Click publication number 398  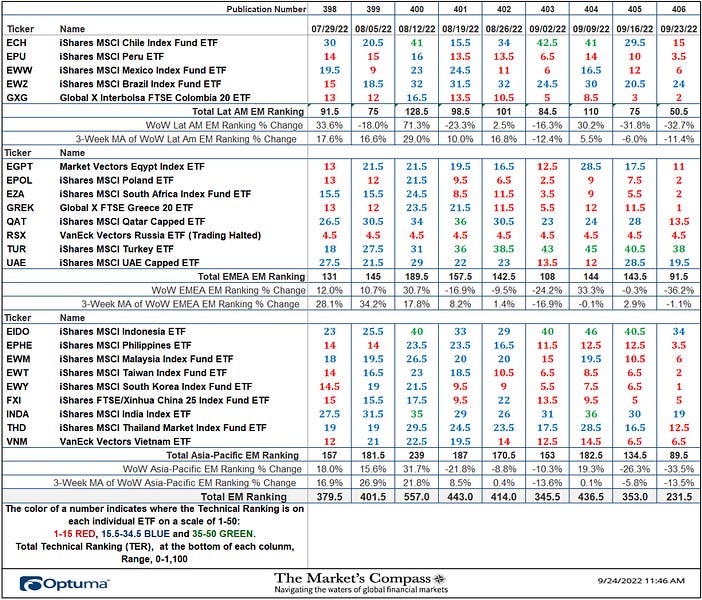pos(330,9)
